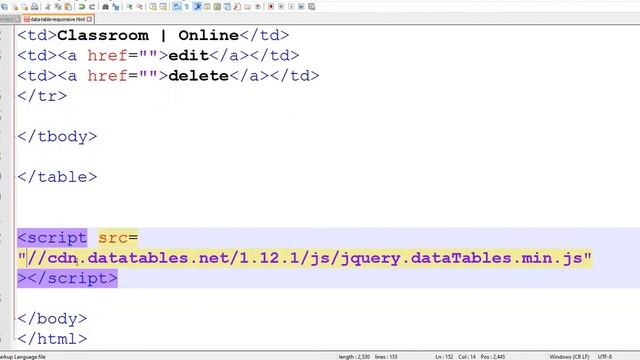This screenshot has width=640, height=360.
Task: Click the Close All documents icon
Action: pyautogui.click(x=25, y=7)
